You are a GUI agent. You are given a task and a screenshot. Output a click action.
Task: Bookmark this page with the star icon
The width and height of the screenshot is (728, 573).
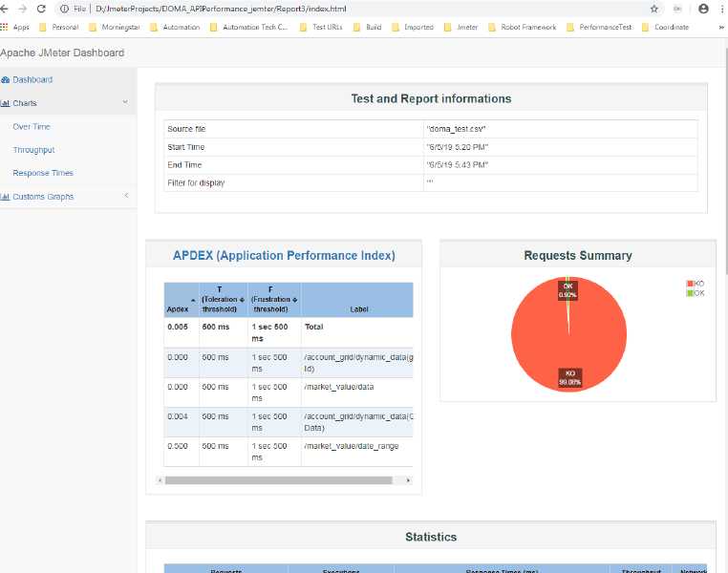click(x=654, y=9)
